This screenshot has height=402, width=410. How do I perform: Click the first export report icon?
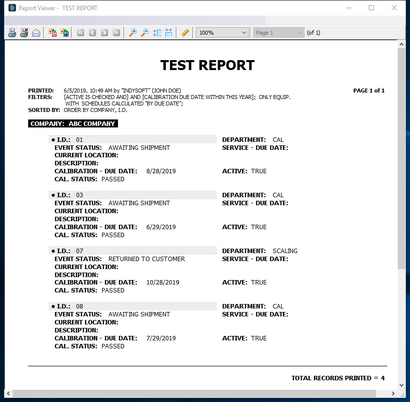click(52, 33)
